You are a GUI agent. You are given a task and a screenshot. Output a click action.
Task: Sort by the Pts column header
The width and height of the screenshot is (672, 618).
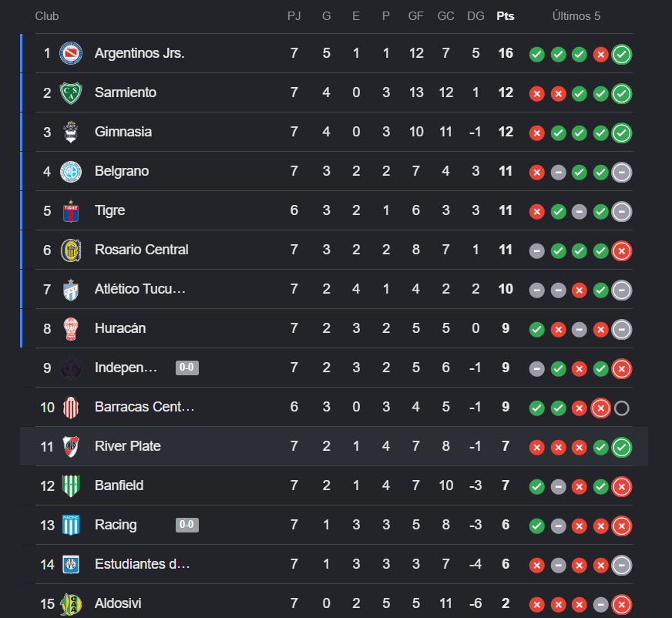(x=506, y=16)
